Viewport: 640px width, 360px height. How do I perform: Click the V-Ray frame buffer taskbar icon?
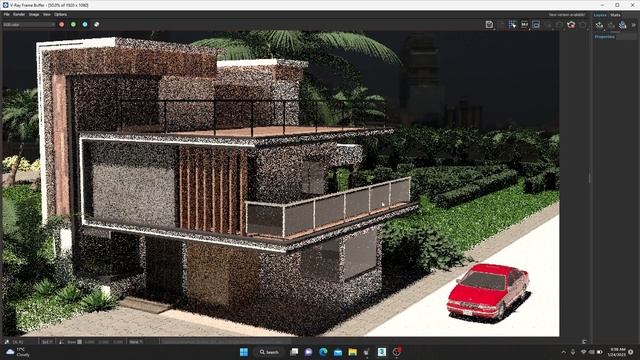pyautogui.click(x=397, y=352)
